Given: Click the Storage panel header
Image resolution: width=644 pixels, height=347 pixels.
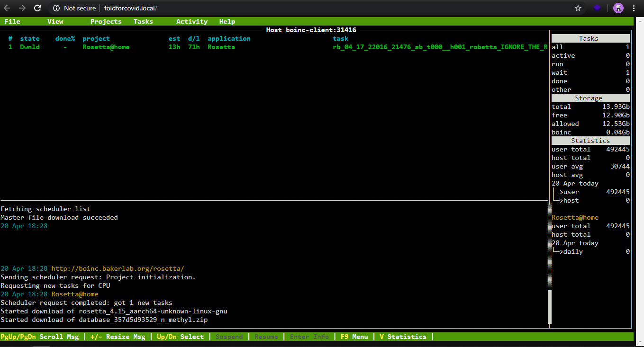Looking at the screenshot, I should pos(590,98).
